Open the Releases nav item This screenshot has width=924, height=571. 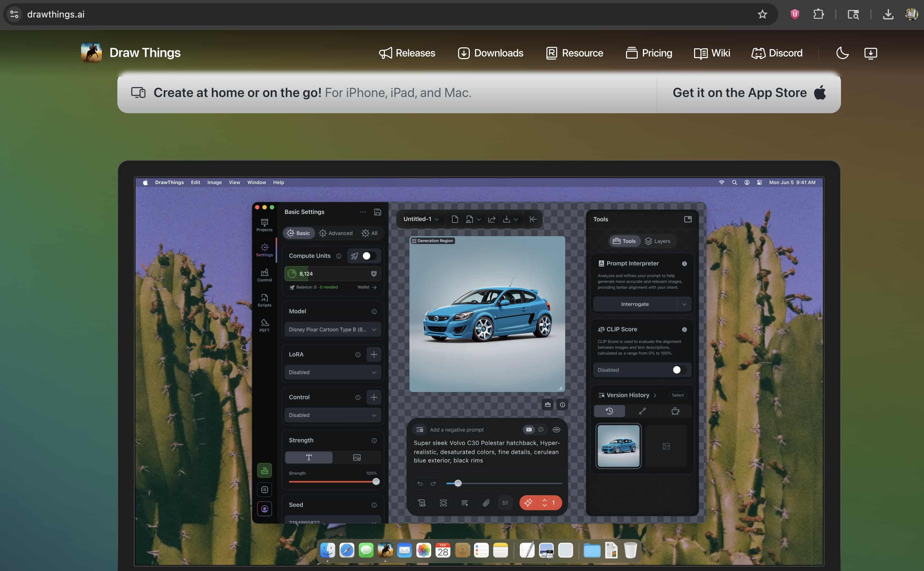click(x=407, y=53)
